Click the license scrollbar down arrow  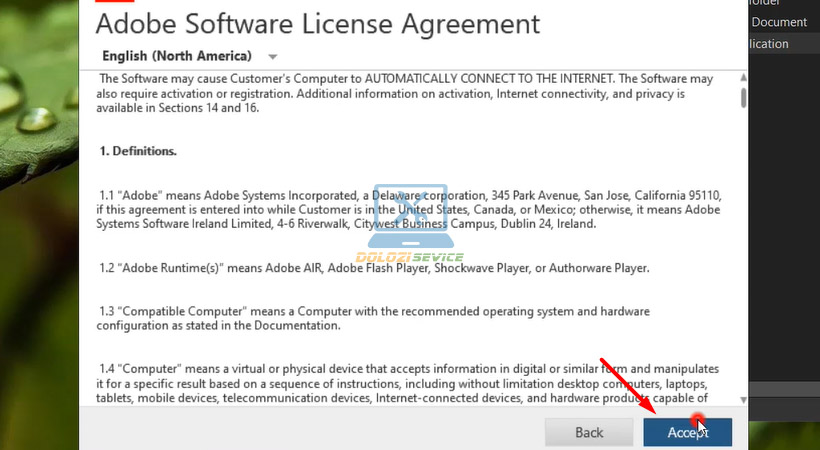click(x=742, y=399)
